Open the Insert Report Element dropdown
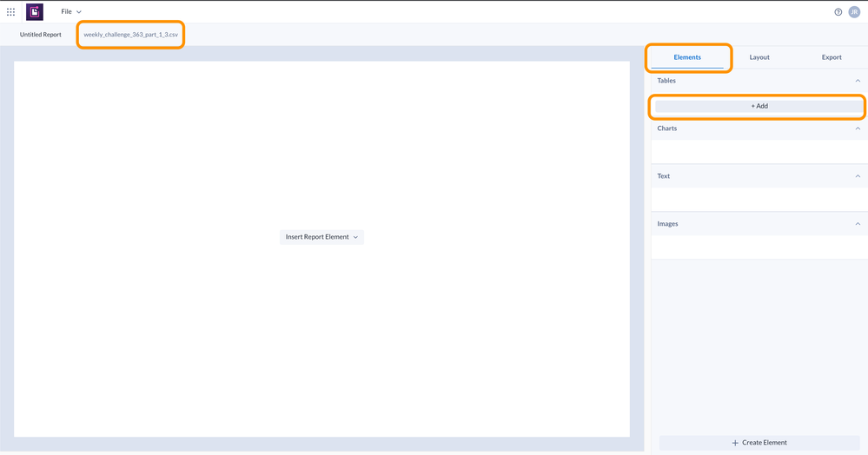 [321, 237]
